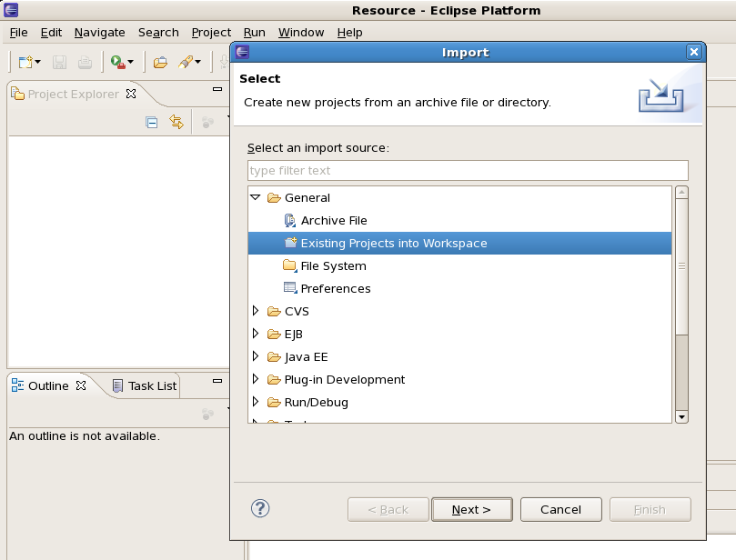Expand the CVS import category
This screenshot has height=560, width=736.
point(256,311)
